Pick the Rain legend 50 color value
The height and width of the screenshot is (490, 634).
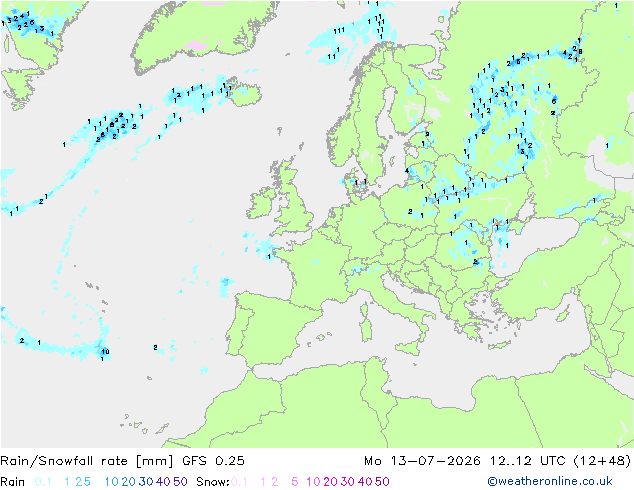pyautogui.click(x=180, y=482)
